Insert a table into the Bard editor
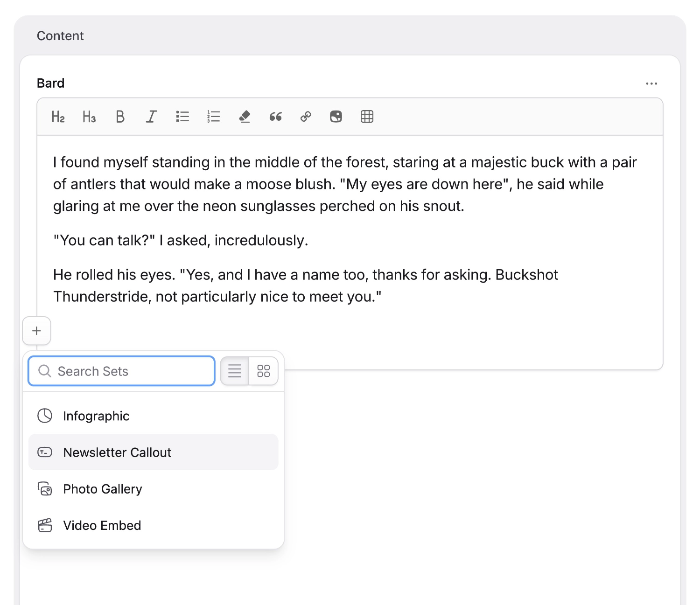Image resolution: width=700 pixels, height=605 pixels. coord(367,117)
